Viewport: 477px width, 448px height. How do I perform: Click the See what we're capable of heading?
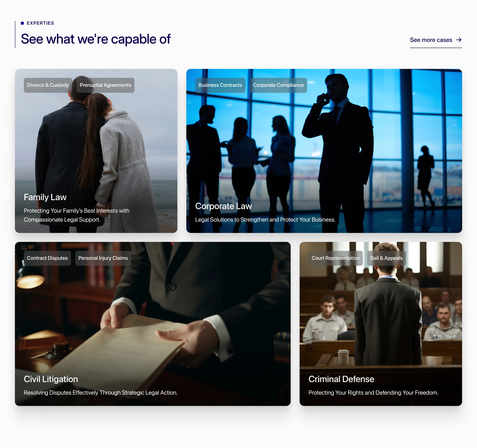click(95, 39)
